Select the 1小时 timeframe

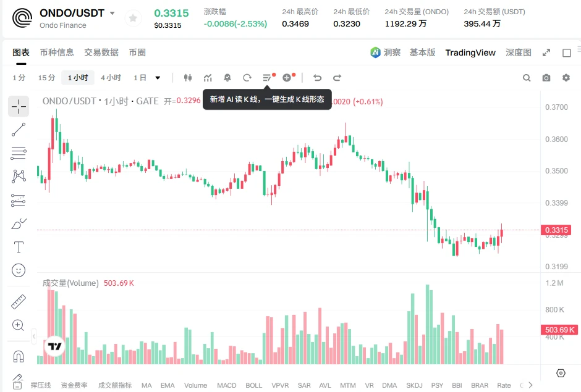coord(78,78)
